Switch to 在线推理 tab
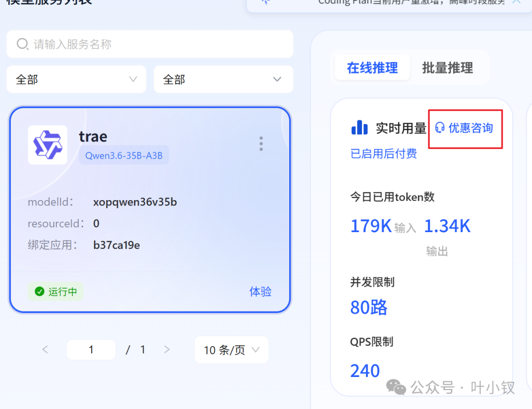Image resolution: width=532 pixels, height=409 pixels. 372,68
